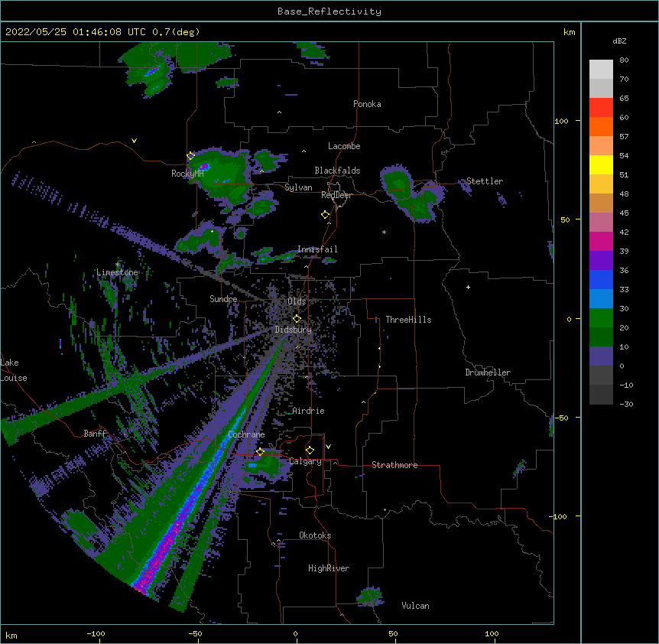Click the yellow diamond marker beside RockyMH
The width and height of the screenshot is (659, 644).
coord(191,156)
